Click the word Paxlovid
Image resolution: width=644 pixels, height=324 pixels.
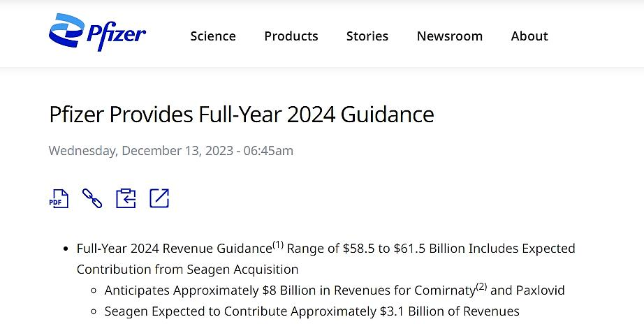(540, 290)
